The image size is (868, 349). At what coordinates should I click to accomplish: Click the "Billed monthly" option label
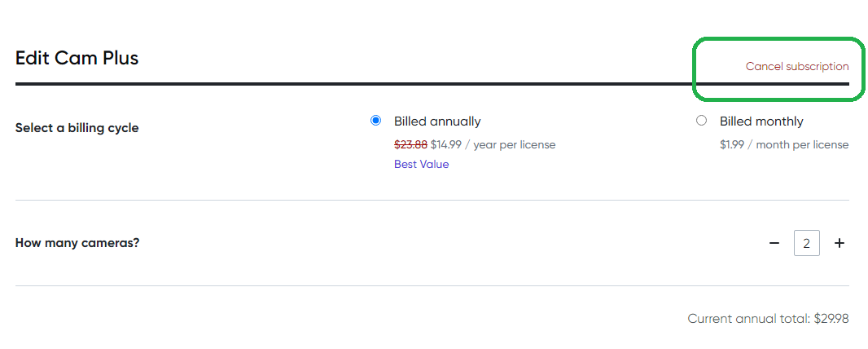[761, 121]
